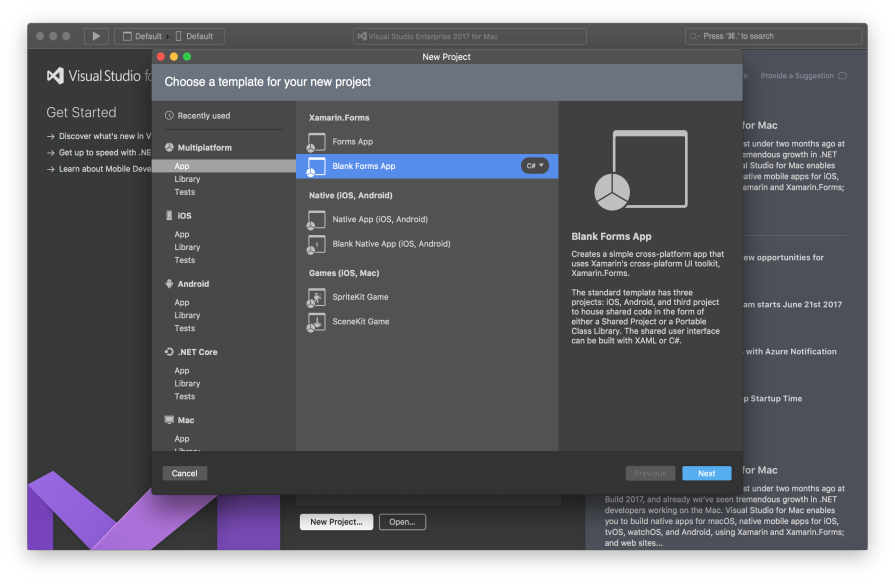Click the Native App (iOS, Android) icon
This screenshot has height=584, width=895.
tap(316, 220)
